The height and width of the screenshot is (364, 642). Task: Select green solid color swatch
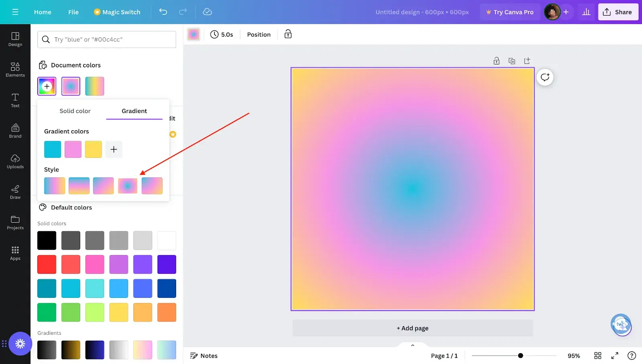click(x=47, y=313)
